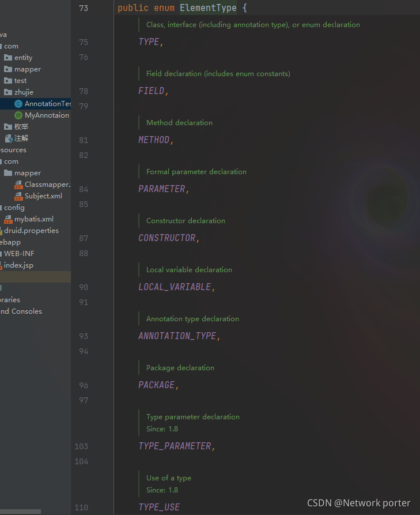Click the 'Use of a type' doc comment
The height and width of the screenshot is (515, 420).
[x=169, y=478]
